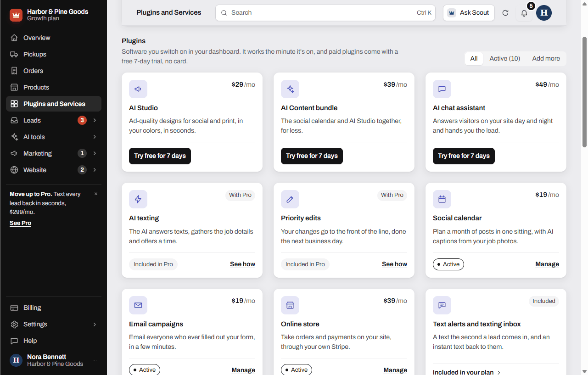The height and width of the screenshot is (375, 588).
Task: Switch to the Add more tab
Action: point(546,58)
